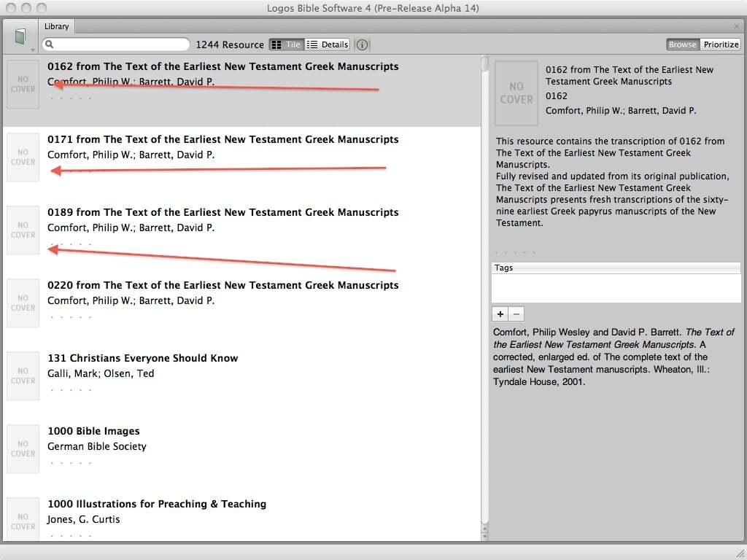Click the window resize grip corner
The width and height of the screenshot is (747, 560).
(x=740, y=553)
